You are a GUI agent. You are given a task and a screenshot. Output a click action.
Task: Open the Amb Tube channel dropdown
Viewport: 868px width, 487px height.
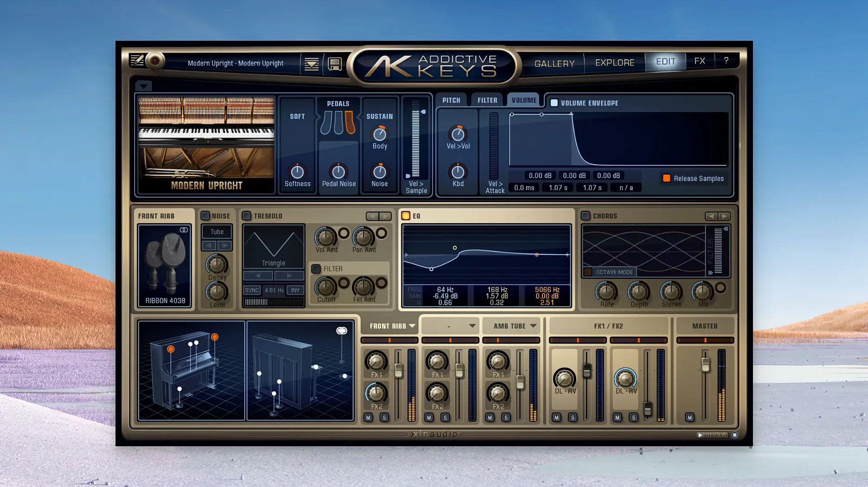pyautogui.click(x=534, y=326)
